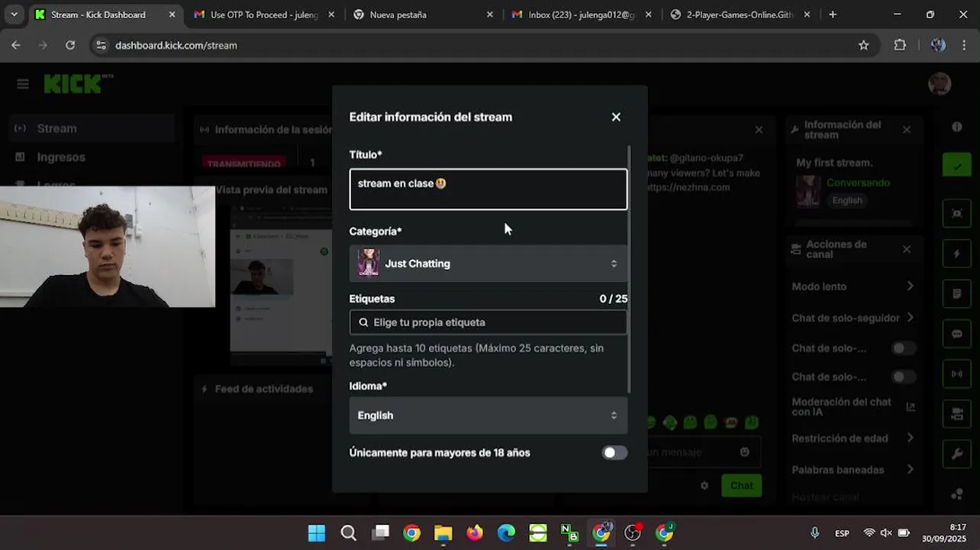Toggle the first Chat de solo-... switch

[x=904, y=348]
